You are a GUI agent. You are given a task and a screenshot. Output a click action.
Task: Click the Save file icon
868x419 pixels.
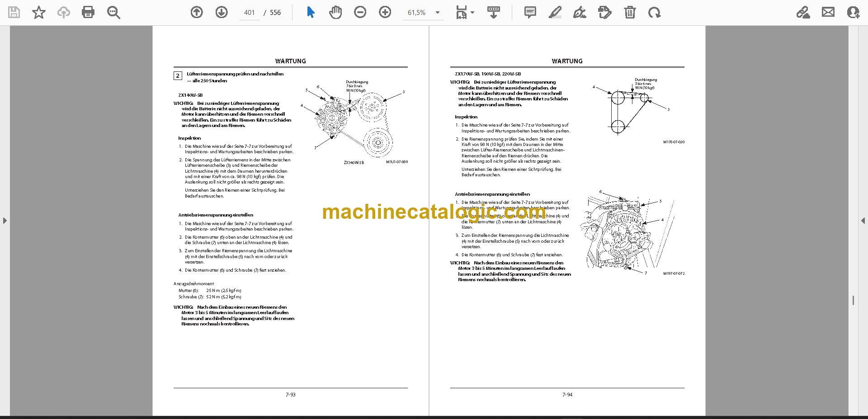(x=14, y=12)
